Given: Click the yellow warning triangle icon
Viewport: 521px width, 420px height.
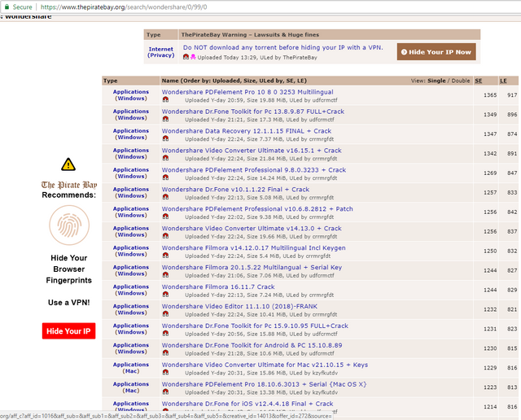Looking at the screenshot, I should point(68,164).
